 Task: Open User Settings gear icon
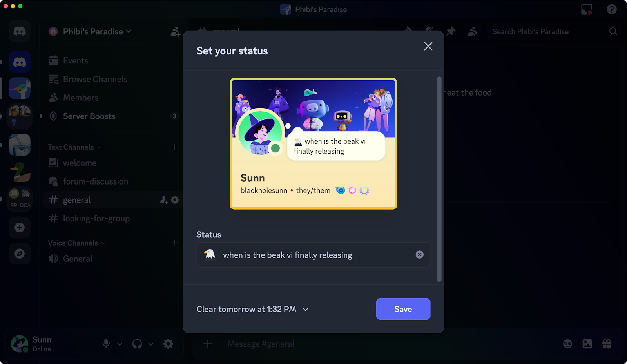click(x=168, y=344)
